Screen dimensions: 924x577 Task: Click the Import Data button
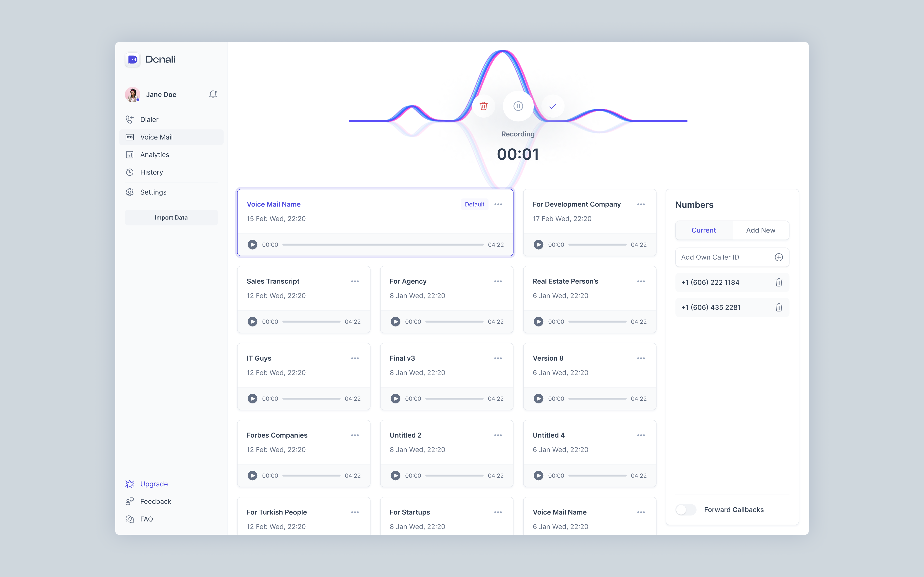pyautogui.click(x=171, y=217)
